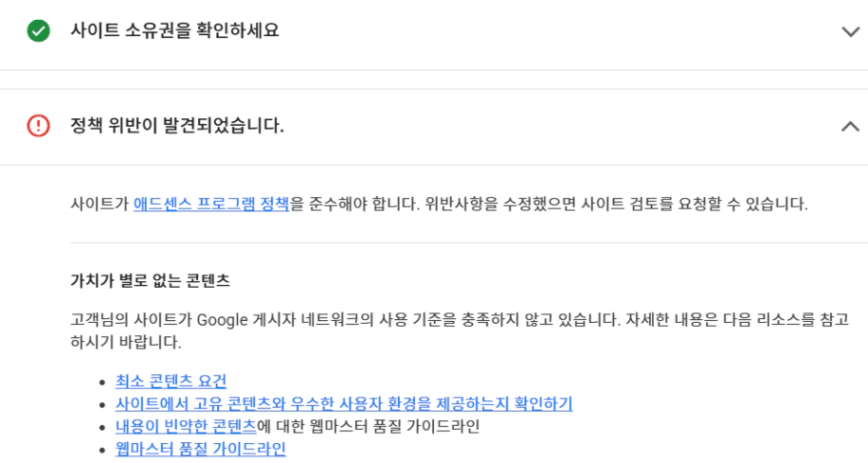Click plain text 에 대한 웹마스터 품질 가이드라인

pos(368,426)
